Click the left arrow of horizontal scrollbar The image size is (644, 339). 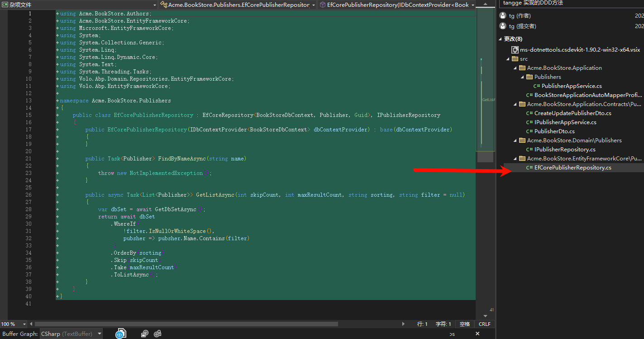tap(32, 324)
